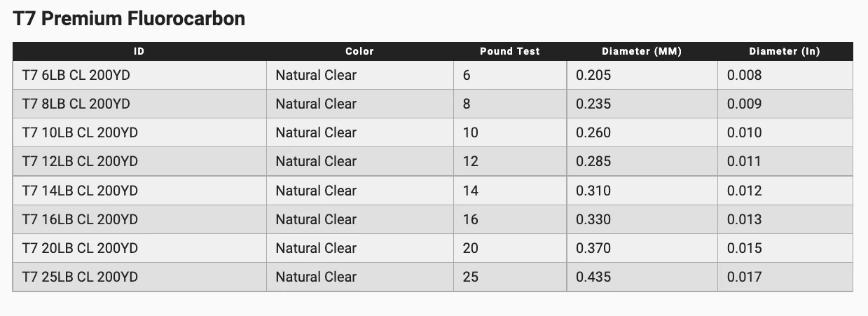Click Natural Clear in the 6LB row
The height and width of the screenshot is (316, 868).
(x=315, y=75)
